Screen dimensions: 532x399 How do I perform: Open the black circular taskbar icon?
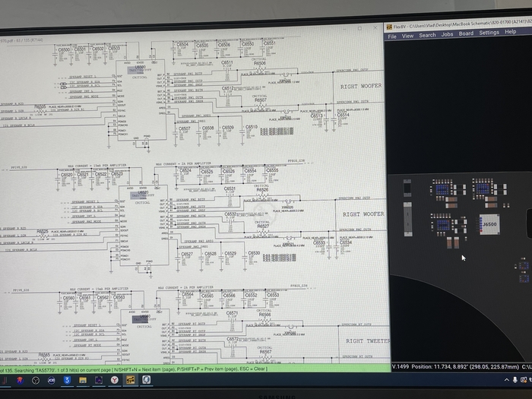[36, 381]
